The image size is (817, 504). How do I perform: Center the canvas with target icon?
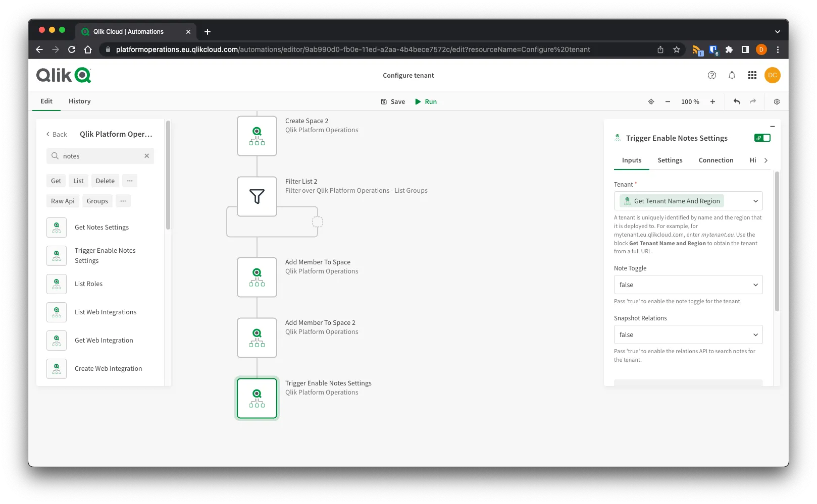pyautogui.click(x=651, y=101)
